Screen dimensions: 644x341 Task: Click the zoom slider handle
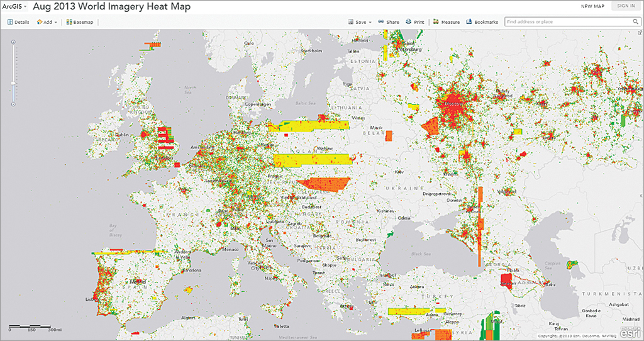(x=14, y=84)
